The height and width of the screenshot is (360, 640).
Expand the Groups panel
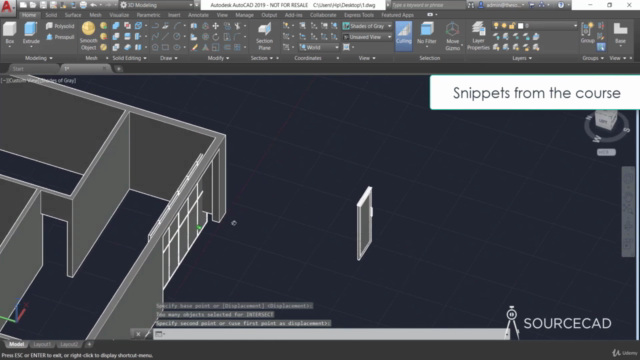coord(593,58)
